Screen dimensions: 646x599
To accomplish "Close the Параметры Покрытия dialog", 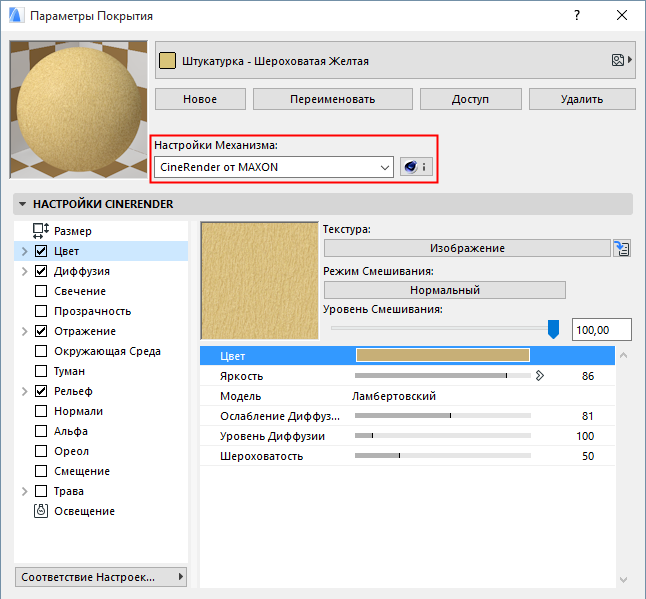I will click(x=622, y=15).
